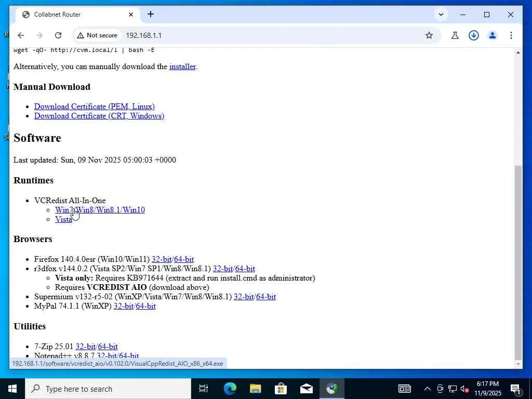Viewport: 532px width, 399px height.
Task: Download Certificate (CRT, Windows)
Action: 99,116
